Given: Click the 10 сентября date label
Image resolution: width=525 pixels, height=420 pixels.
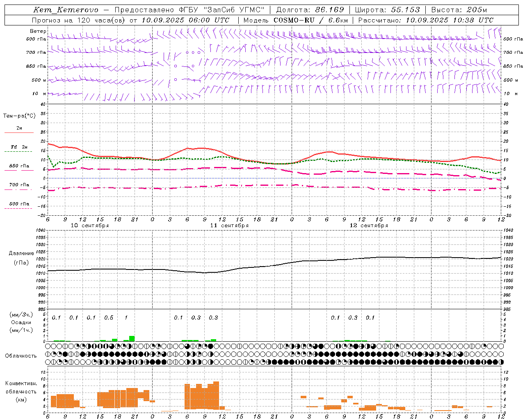Looking at the screenshot, I should [x=90, y=226].
